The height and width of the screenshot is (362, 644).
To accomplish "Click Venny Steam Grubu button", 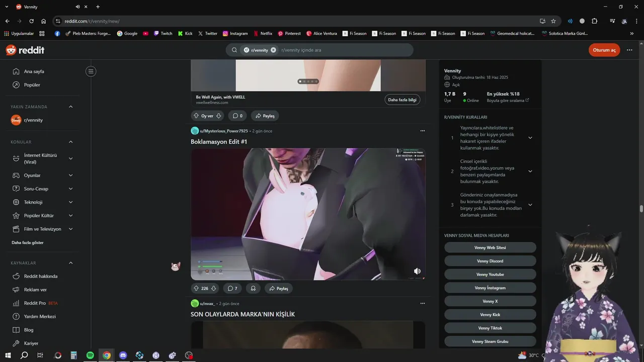I will coord(490,341).
